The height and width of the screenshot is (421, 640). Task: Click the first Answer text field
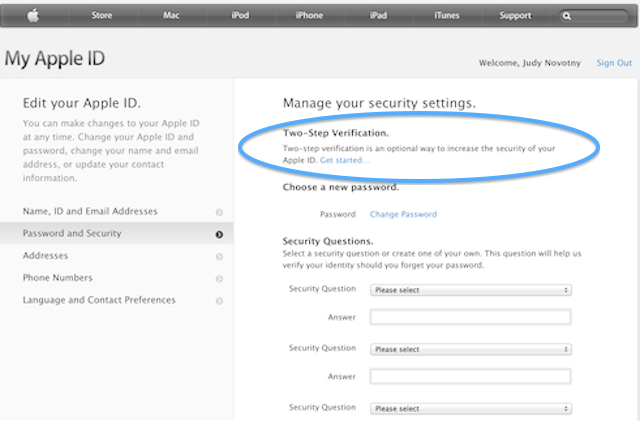click(470, 317)
